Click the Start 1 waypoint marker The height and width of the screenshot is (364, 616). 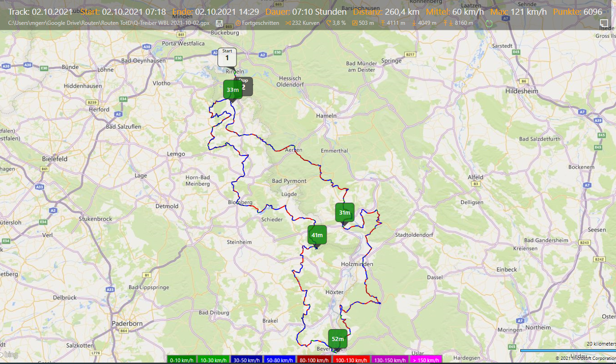[x=227, y=57]
